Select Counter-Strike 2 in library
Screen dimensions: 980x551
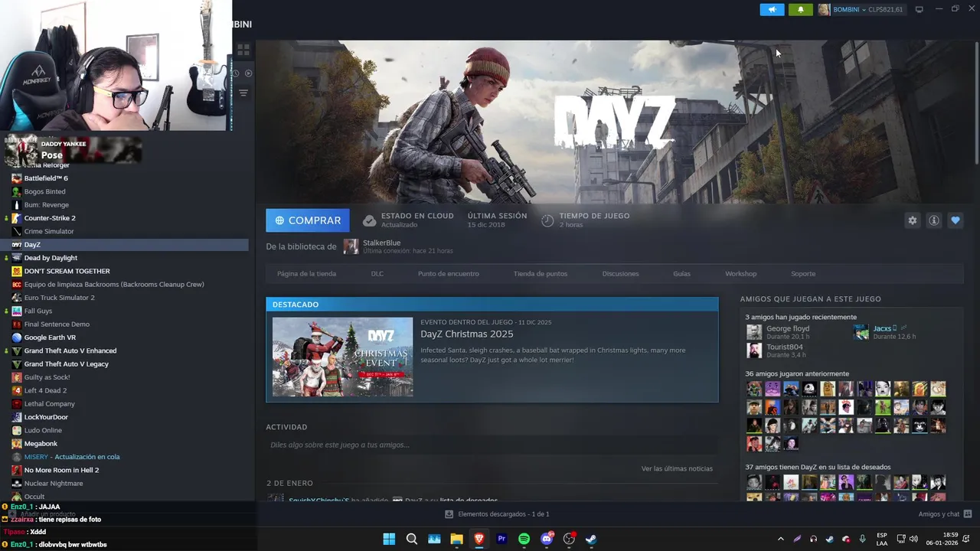click(x=50, y=218)
